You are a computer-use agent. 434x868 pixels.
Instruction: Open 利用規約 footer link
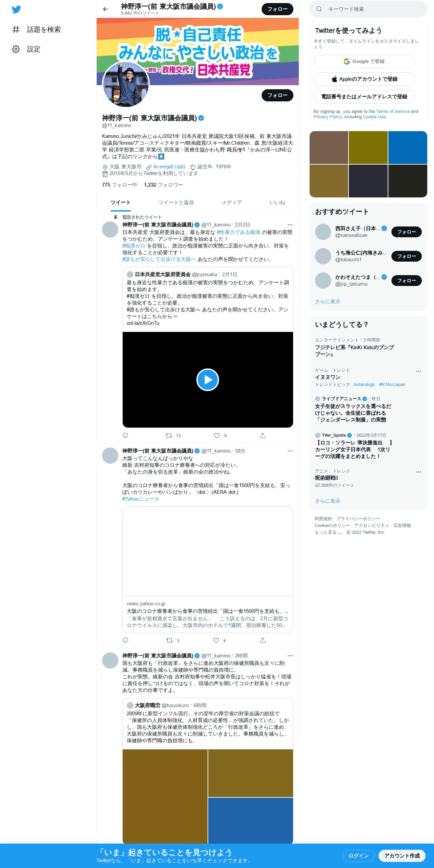323,519
